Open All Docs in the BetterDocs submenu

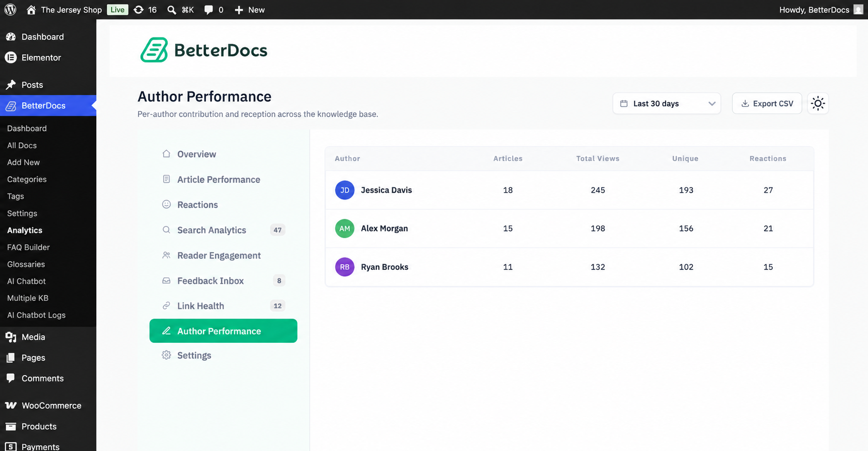click(x=22, y=145)
